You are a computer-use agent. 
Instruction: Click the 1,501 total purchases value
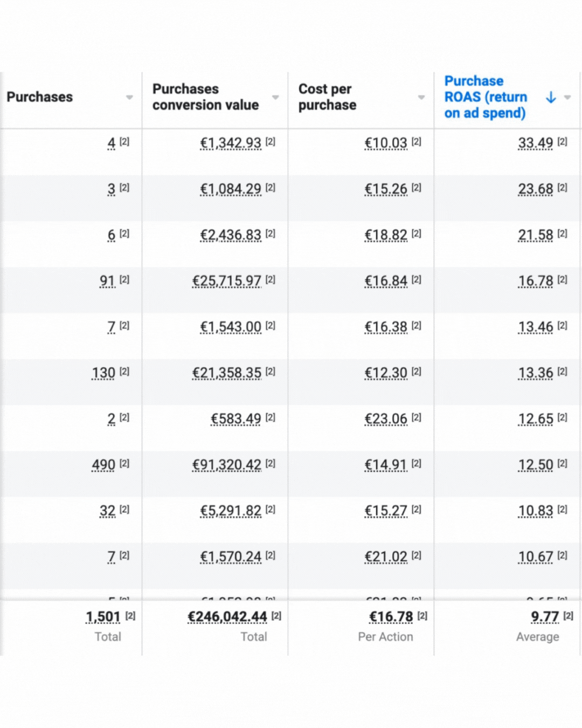coord(103,616)
